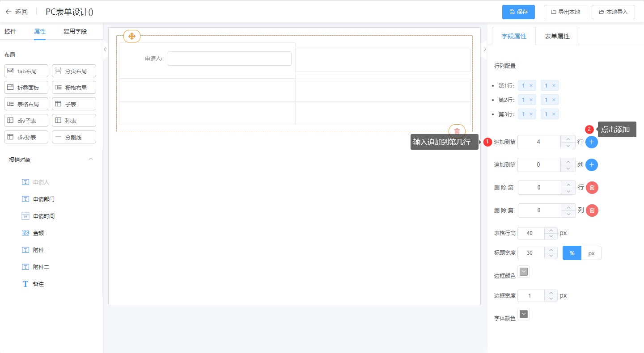The image size is (644, 353).
Task: Select the 字段属性 tab
Action: (514, 36)
